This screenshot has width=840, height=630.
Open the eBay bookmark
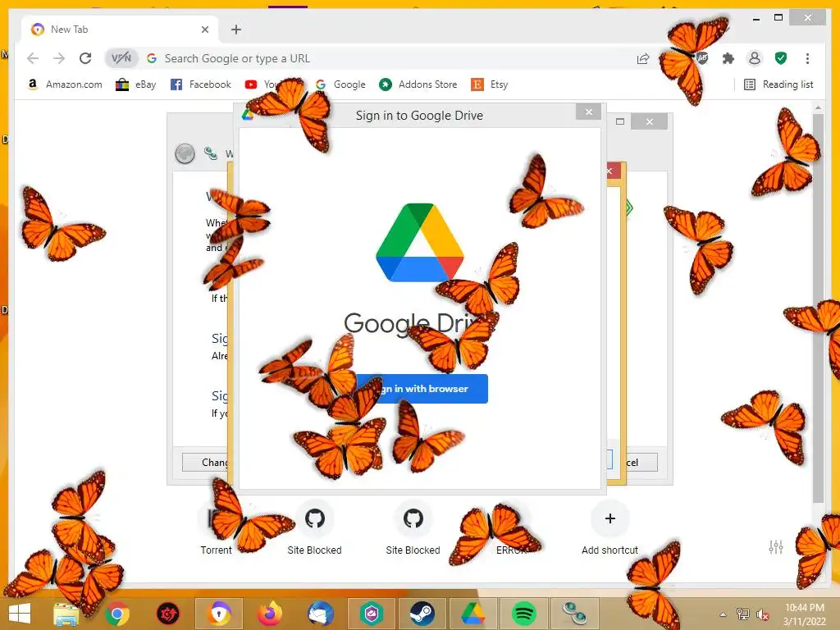click(136, 84)
